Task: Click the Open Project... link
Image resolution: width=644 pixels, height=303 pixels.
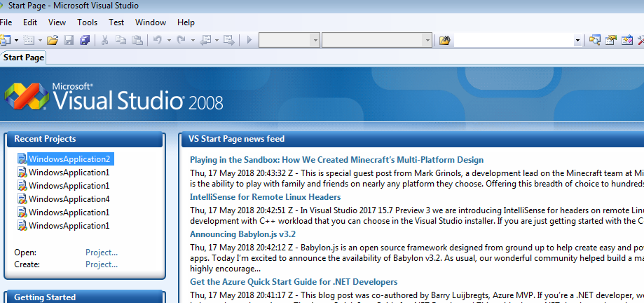Action: click(102, 252)
